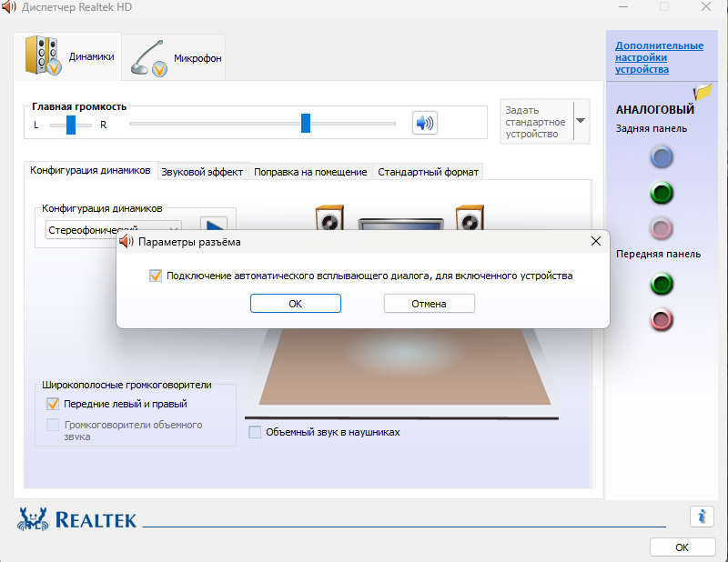Click Задать стандартное устройство button

click(x=537, y=122)
